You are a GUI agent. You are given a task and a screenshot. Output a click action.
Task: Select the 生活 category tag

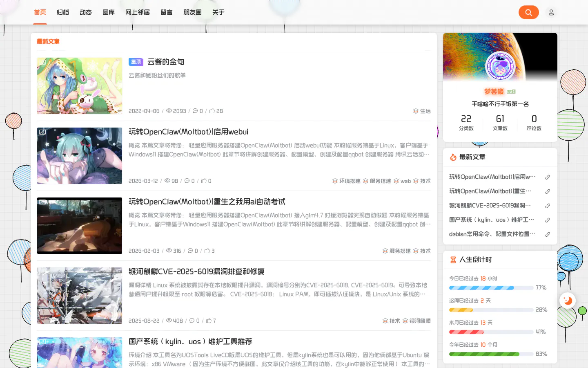point(422,111)
